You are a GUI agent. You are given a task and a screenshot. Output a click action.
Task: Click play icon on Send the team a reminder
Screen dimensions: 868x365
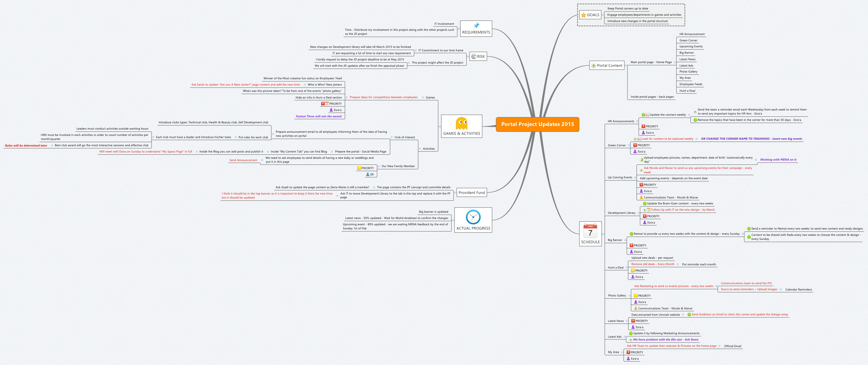pos(695,112)
